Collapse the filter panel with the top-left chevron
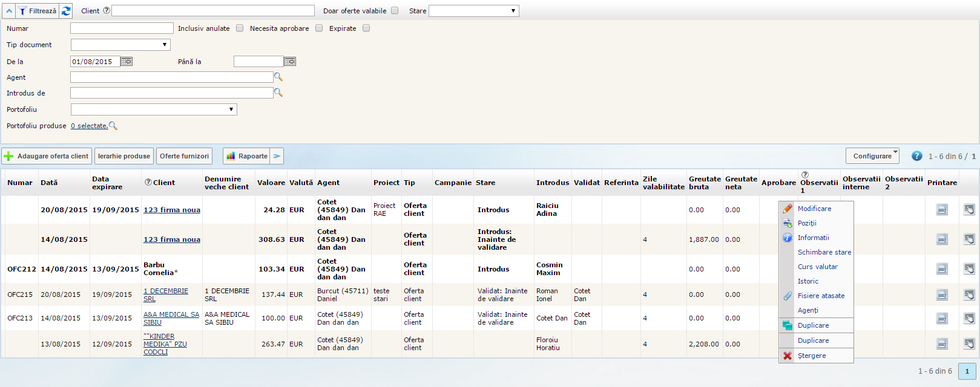 coord(8,11)
